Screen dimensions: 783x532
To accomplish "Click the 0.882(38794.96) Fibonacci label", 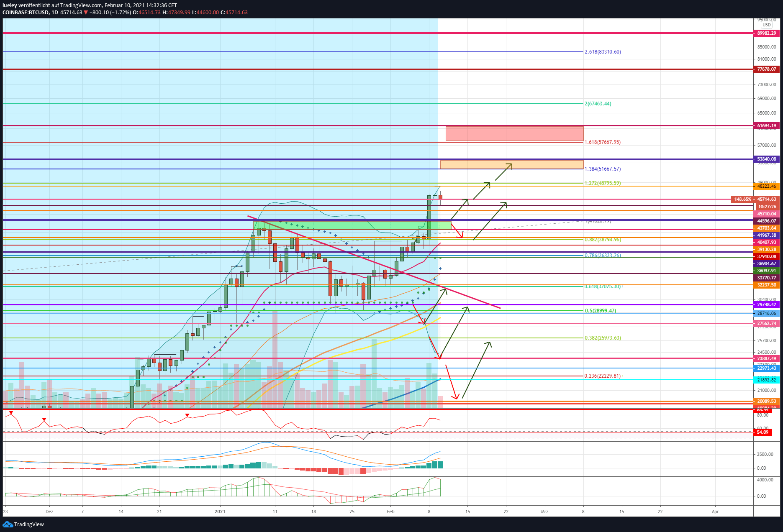I will point(603,240).
